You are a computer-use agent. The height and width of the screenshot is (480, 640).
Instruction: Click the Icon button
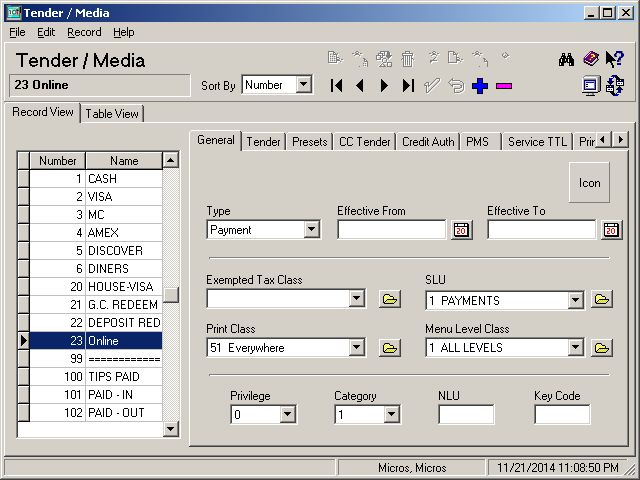pyautogui.click(x=589, y=182)
